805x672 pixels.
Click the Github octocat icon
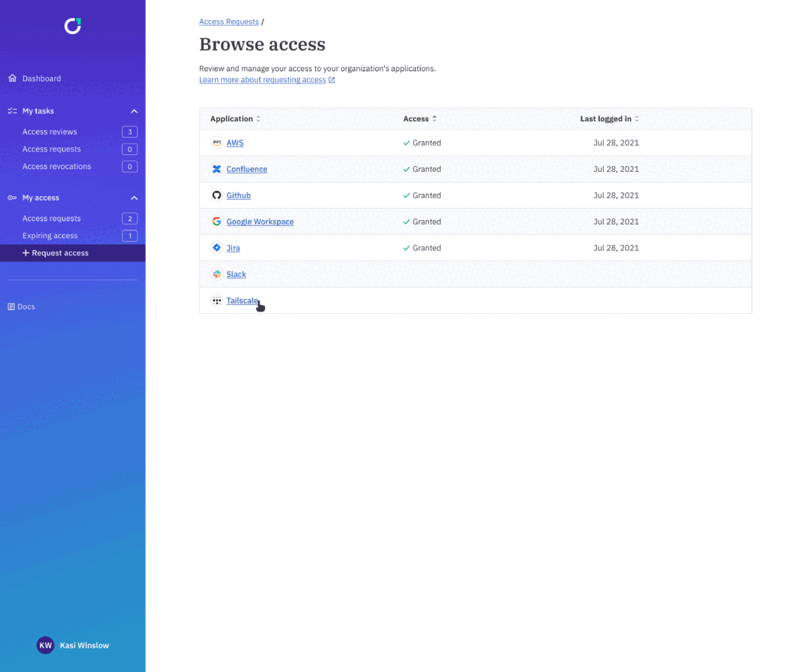pyautogui.click(x=216, y=195)
